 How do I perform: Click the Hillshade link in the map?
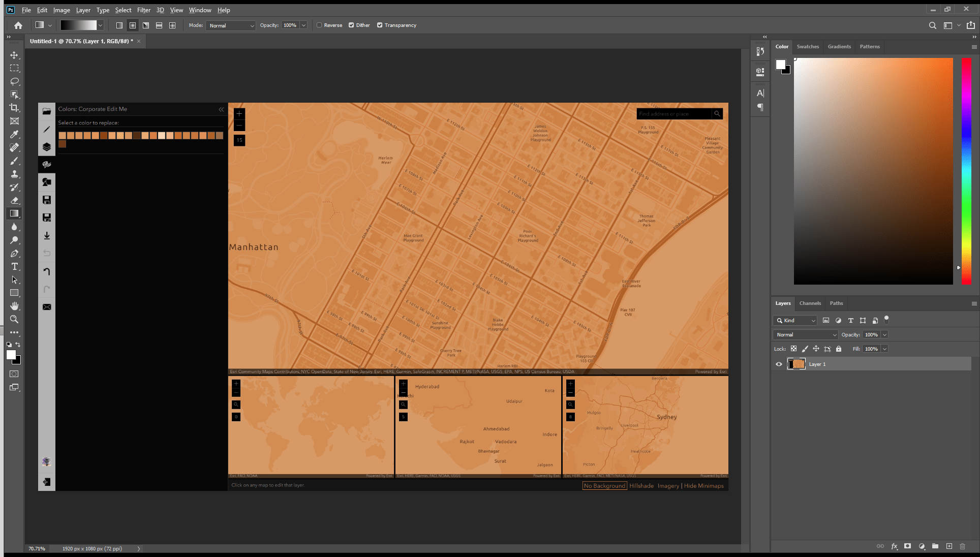click(641, 486)
